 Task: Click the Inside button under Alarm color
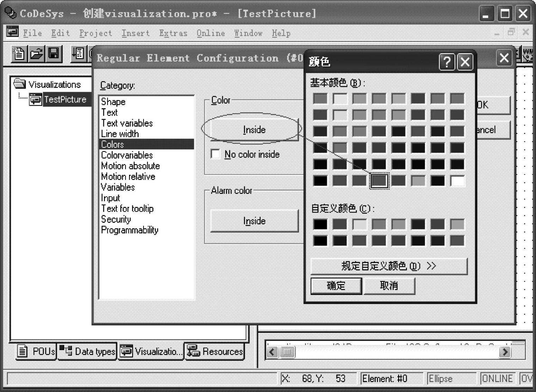pyautogui.click(x=254, y=221)
